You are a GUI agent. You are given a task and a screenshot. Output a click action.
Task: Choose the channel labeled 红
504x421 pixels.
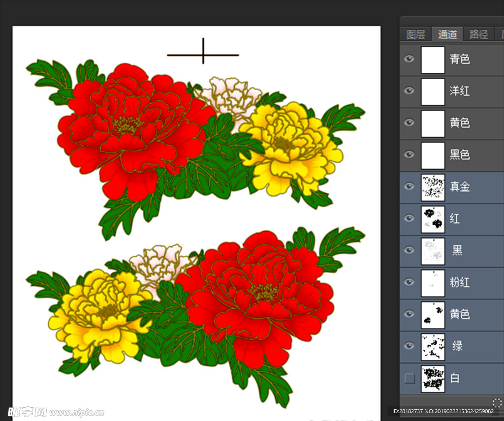click(x=454, y=218)
